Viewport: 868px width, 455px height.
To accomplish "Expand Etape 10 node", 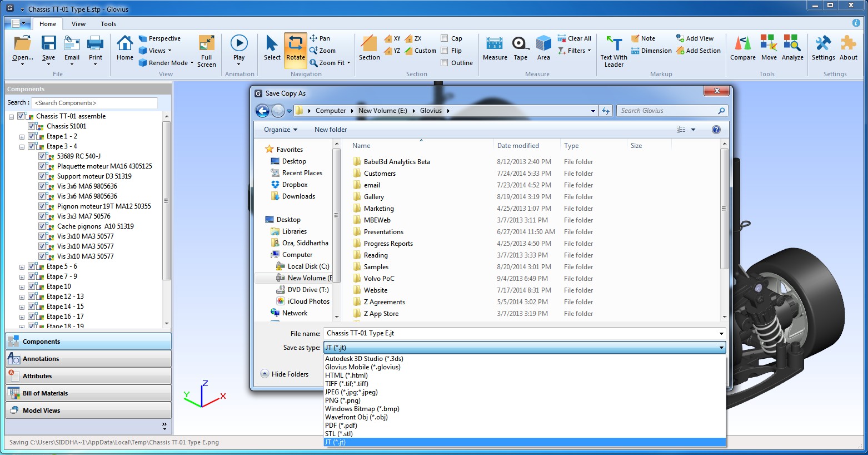I will coord(22,287).
